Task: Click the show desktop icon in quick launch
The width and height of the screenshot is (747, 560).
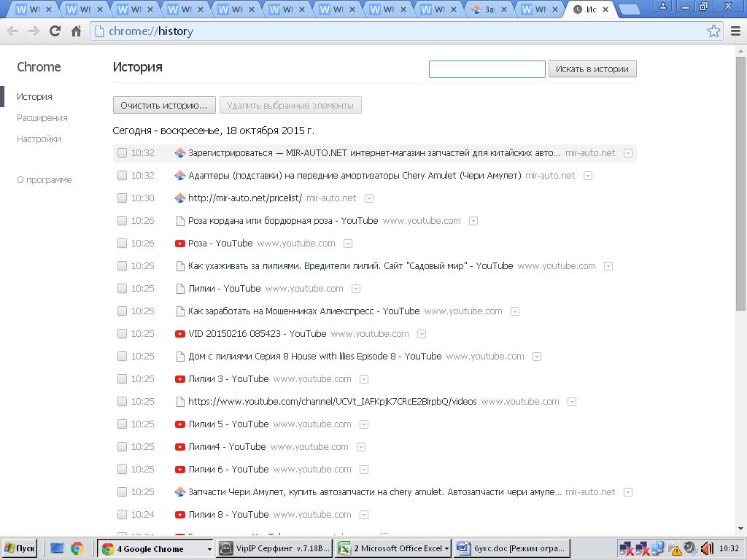Action: 57,548
